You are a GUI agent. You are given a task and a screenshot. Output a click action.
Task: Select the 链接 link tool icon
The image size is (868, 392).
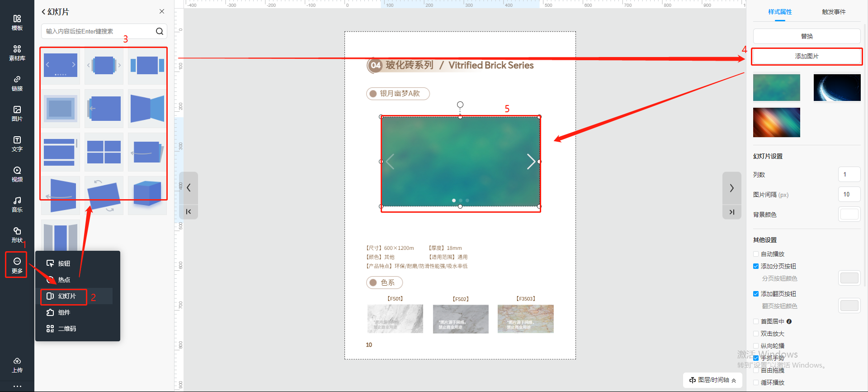click(x=17, y=83)
